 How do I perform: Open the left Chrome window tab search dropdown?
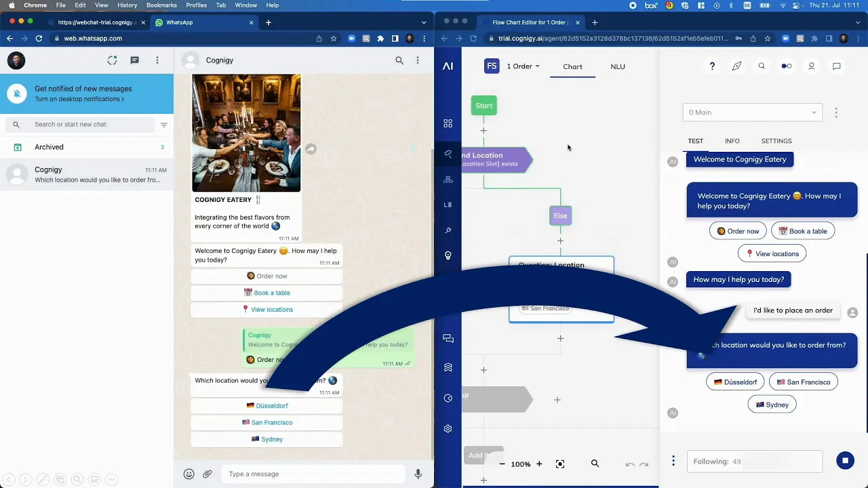point(424,22)
